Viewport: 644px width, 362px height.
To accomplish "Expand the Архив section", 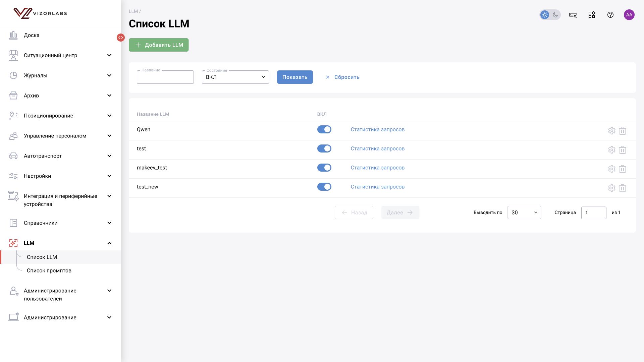I will pos(60,96).
